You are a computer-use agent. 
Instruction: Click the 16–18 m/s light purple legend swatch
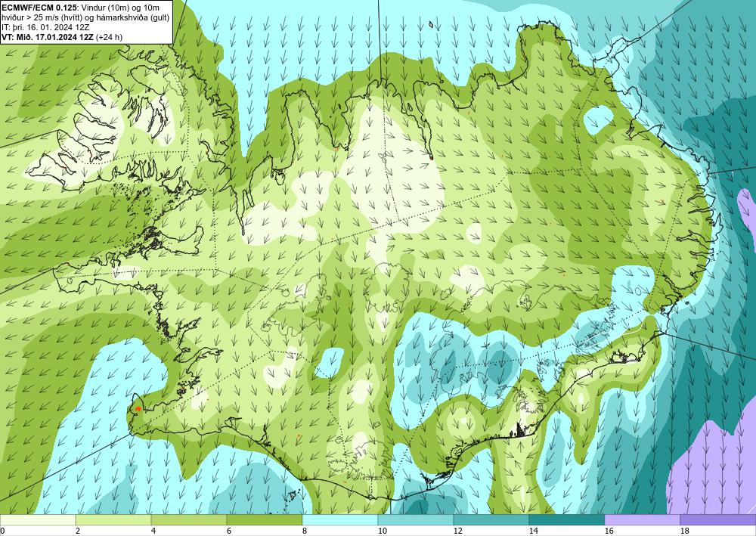point(642,520)
